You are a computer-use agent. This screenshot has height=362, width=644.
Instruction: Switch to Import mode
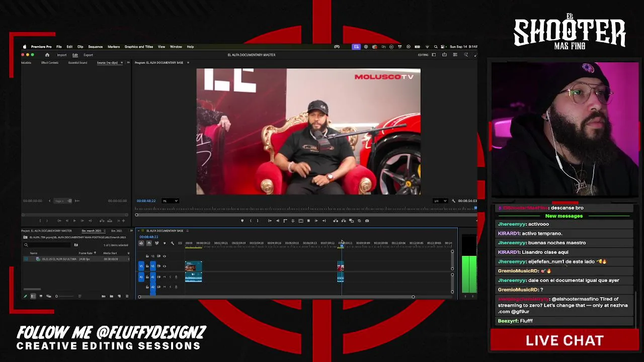coord(62,55)
